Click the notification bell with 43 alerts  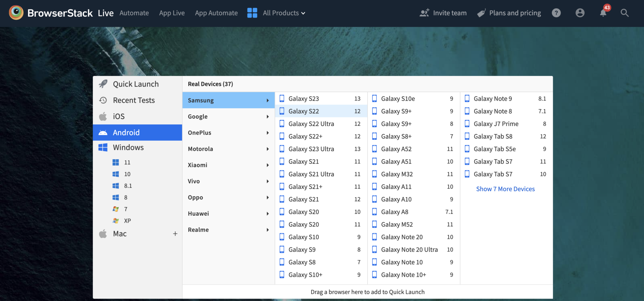coord(603,13)
